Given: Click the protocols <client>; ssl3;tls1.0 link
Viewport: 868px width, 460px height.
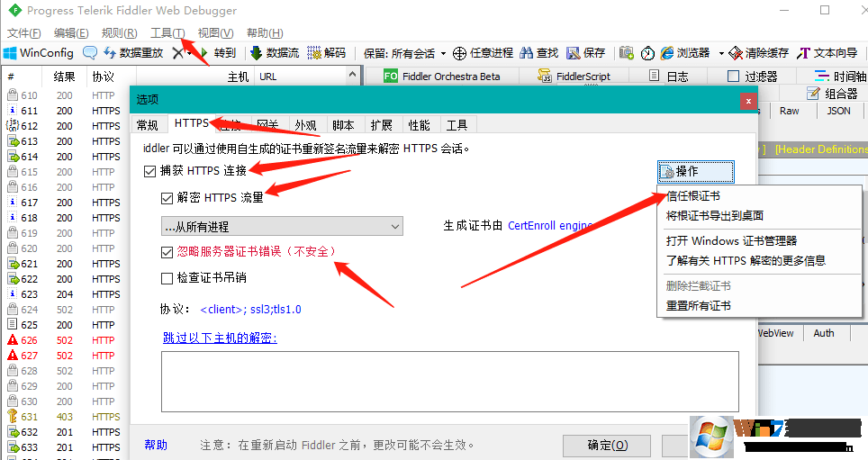Looking at the screenshot, I should tap(250, 310).
